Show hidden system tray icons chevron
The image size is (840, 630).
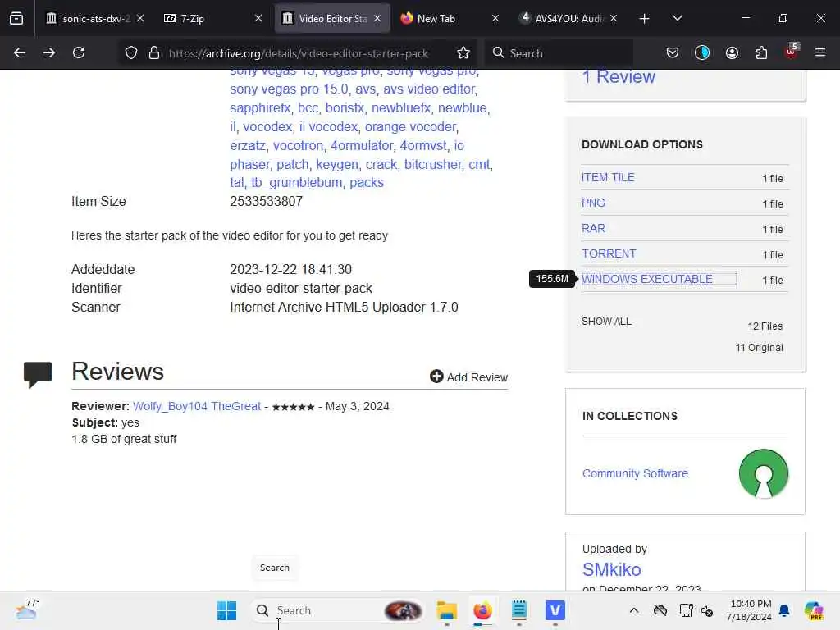pos(634,610)
